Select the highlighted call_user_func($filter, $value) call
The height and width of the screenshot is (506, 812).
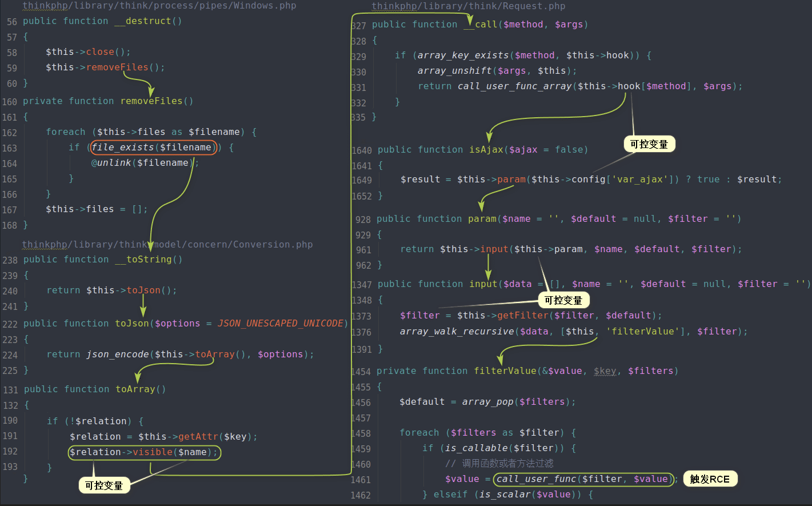(582, 479)
